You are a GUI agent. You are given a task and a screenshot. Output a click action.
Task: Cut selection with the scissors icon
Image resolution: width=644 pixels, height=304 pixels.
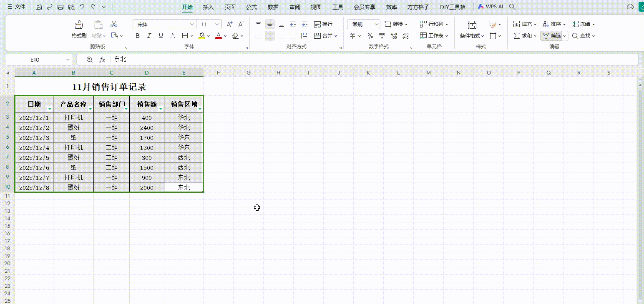(114, 24)
